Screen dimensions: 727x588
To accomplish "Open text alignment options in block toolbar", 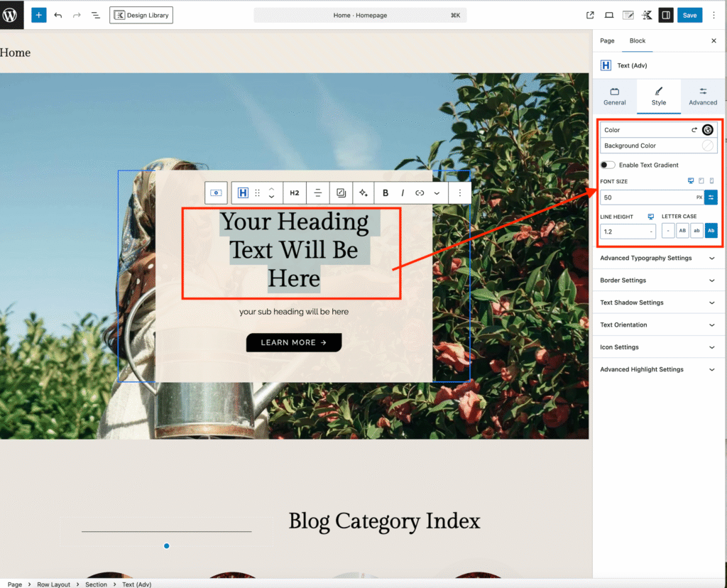I will pos(318,192).
